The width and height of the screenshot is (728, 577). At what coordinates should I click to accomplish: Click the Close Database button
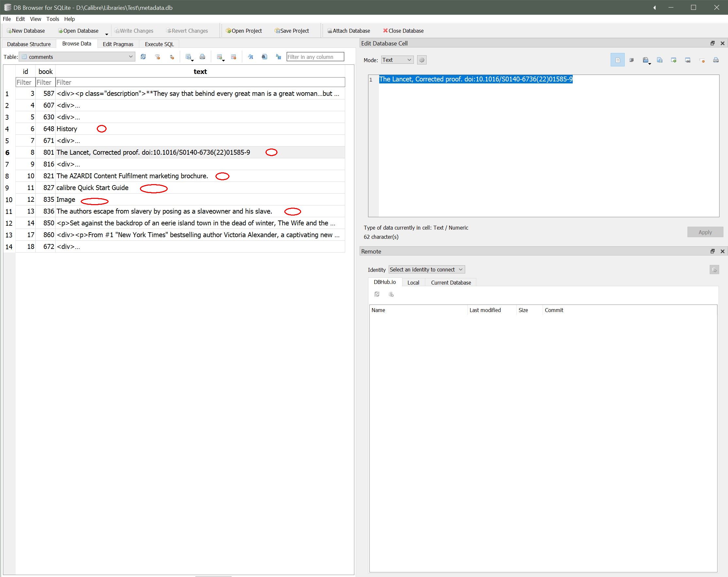(x=403, y=31)
